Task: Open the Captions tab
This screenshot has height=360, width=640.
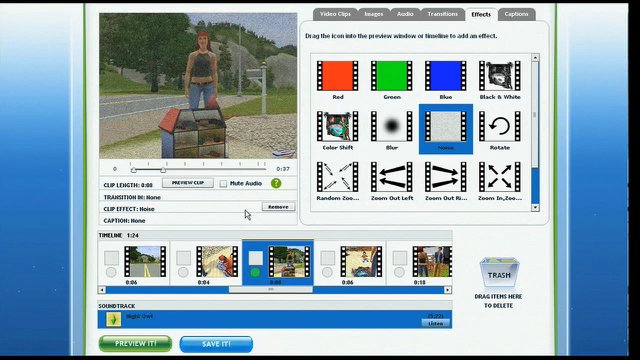Action: [516, 14]
